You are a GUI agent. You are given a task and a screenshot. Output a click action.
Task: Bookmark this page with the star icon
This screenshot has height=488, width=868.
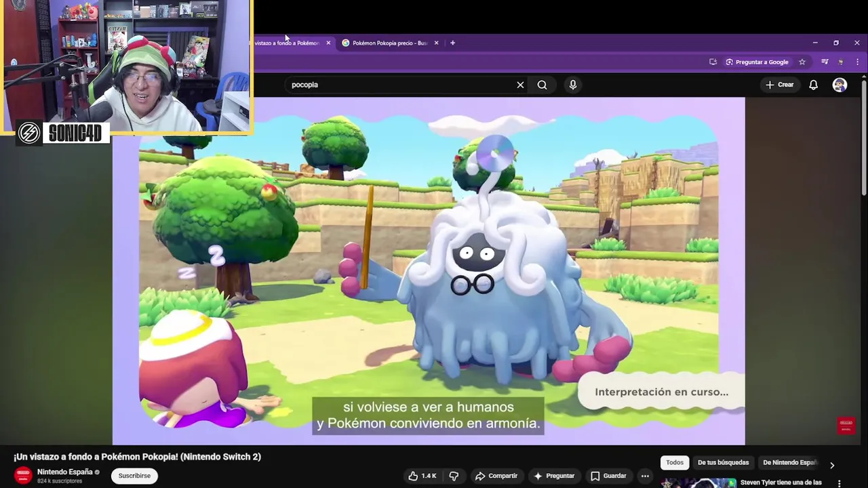tap(802, 62)
